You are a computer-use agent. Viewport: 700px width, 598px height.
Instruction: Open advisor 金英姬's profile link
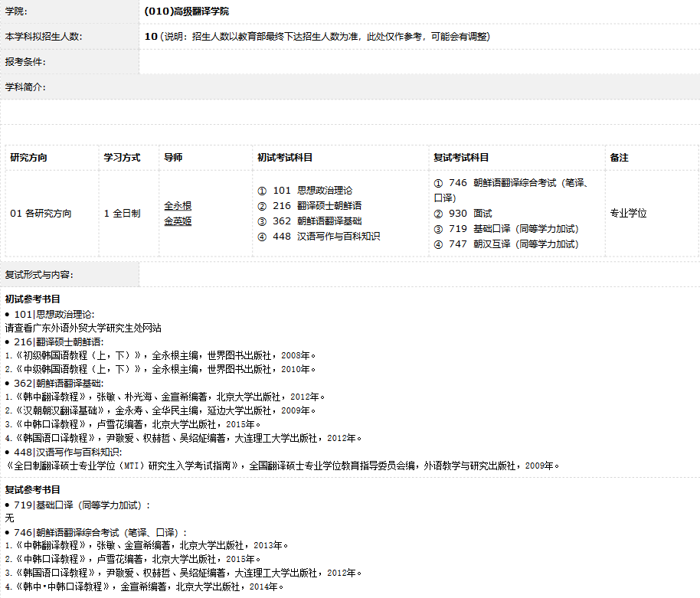(x=178, y=221)
